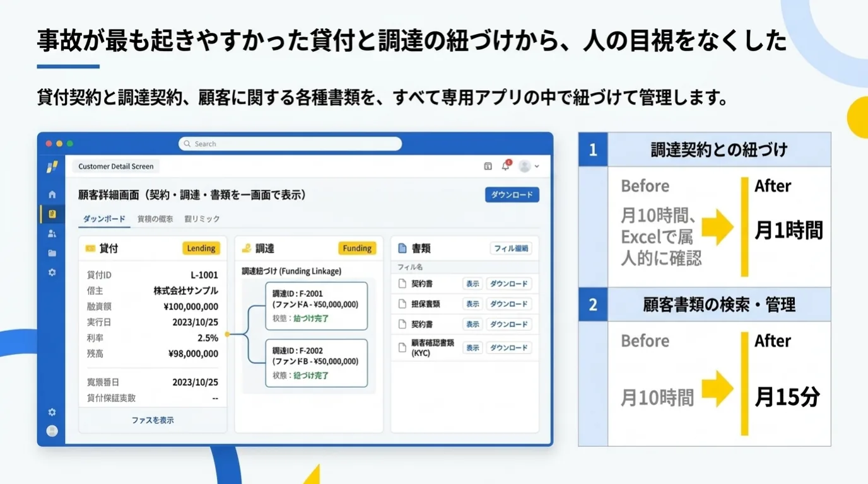868x484 pixels.
Task: Click the borrower name 株式会社サンプル
Action: (186, 291)
